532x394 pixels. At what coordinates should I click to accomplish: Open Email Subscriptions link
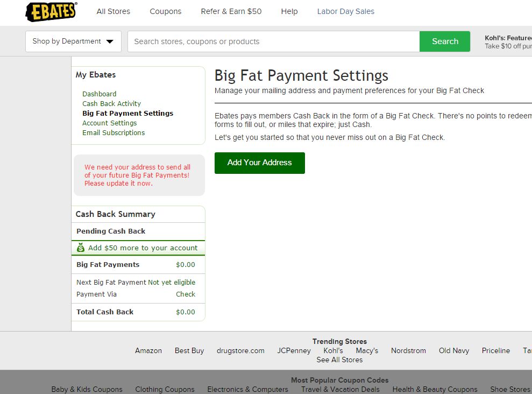114,133
